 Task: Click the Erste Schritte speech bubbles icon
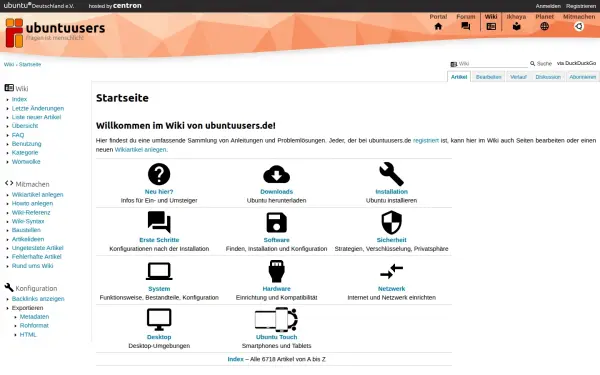[x=159, y=222]
